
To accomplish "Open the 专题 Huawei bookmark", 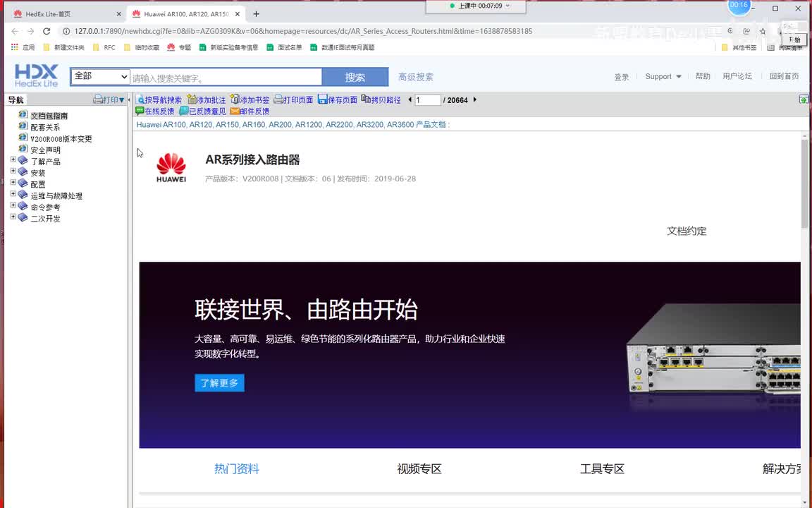I will [179, 47].
